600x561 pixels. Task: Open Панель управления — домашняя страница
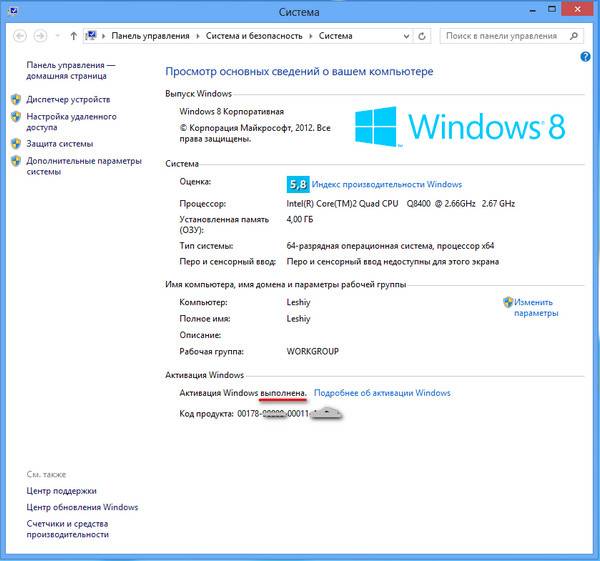(x=70, y=70)
